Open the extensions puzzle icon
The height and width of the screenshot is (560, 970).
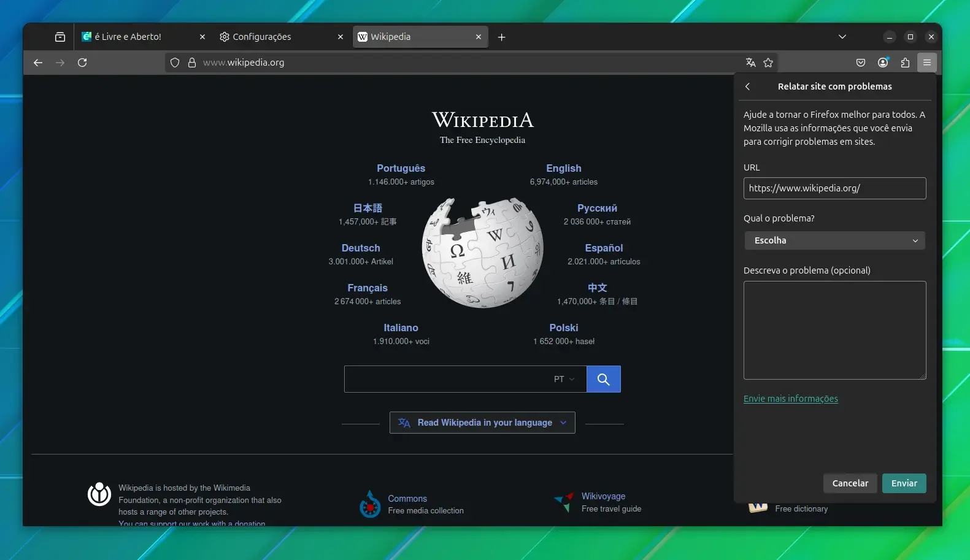point(905,63)
